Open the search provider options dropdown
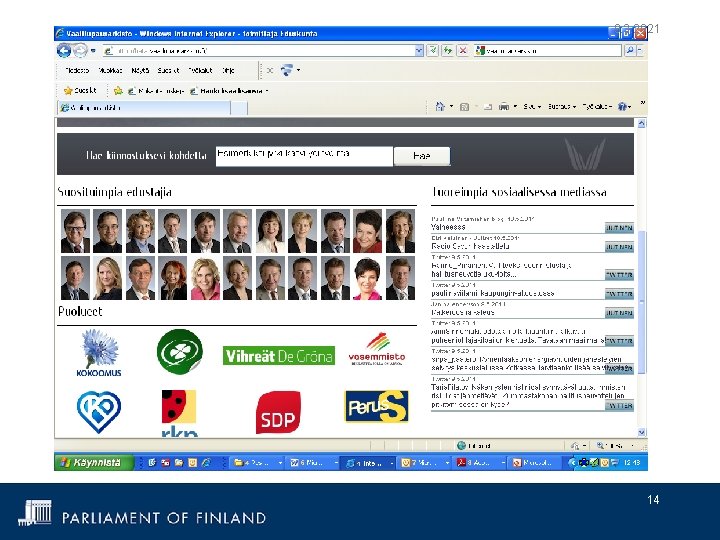Image resolution: width=720 pixels, height=540 pixels. coord(641,51)
